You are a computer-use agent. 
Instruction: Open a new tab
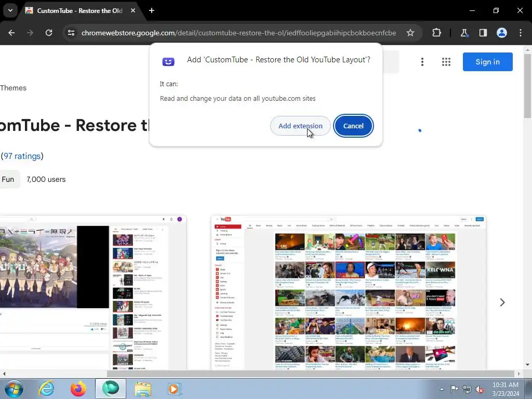pos(152,10)
